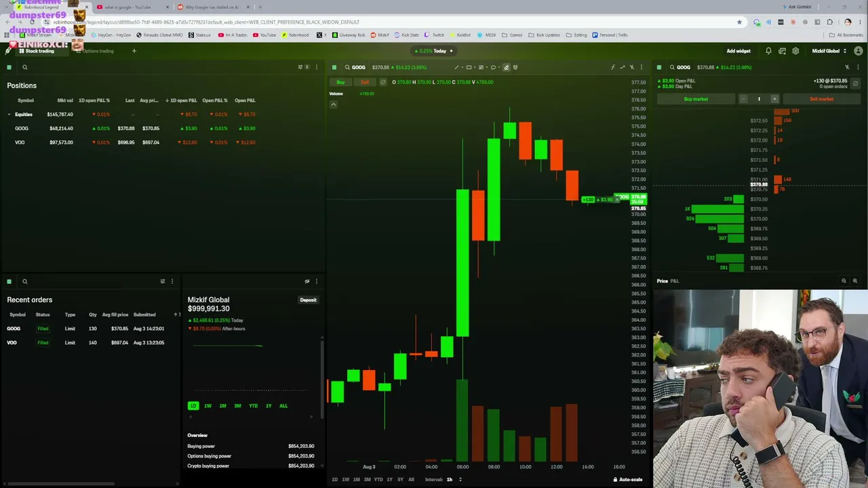Open notifications bell in Robinhood Legend header
Image resolution: width=868 pixels, height=488 pixels.
pyautogui.click(x=768, y=51)
